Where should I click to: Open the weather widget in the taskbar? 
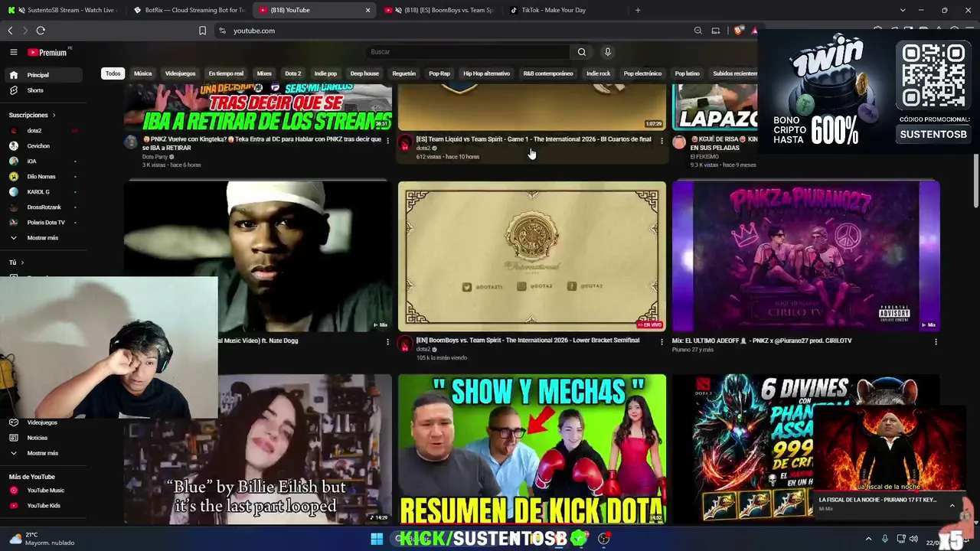tap(42, 540)
